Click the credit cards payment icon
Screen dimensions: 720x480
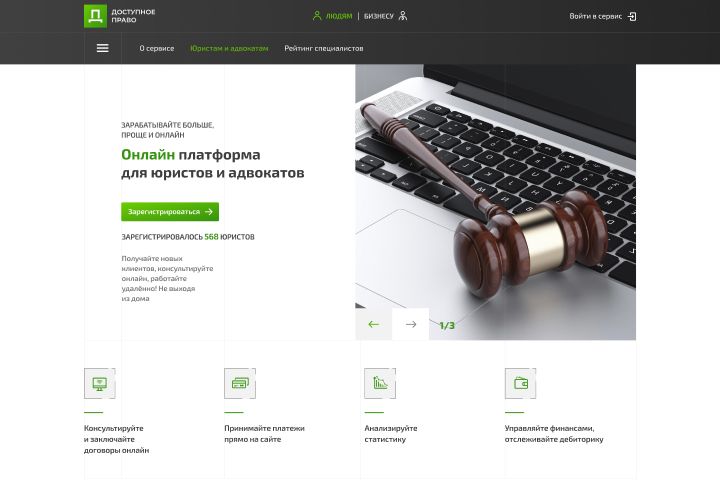(x=240, y=383)
